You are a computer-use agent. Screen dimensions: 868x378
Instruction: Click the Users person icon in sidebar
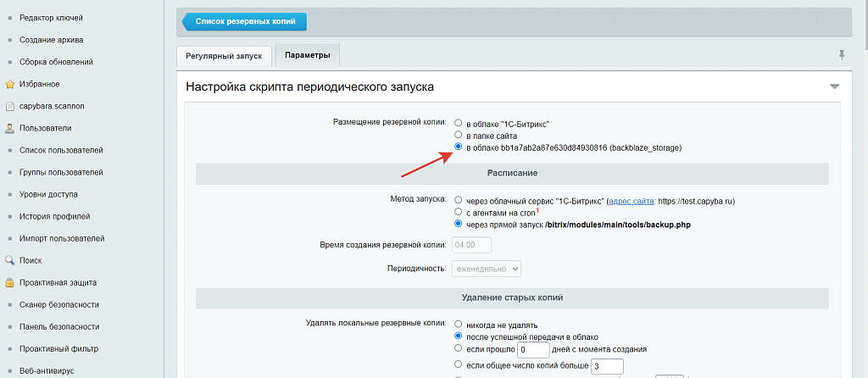click(10, 128)
